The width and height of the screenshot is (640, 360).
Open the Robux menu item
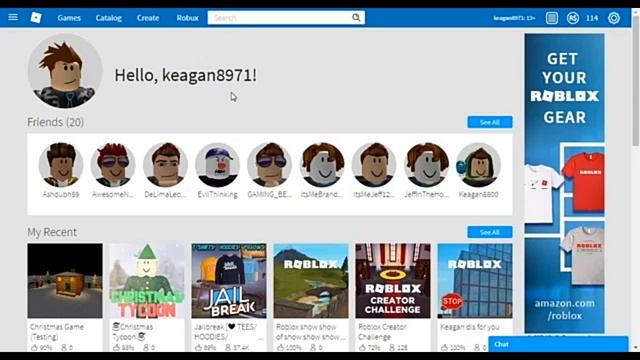[x=187, y=18]
